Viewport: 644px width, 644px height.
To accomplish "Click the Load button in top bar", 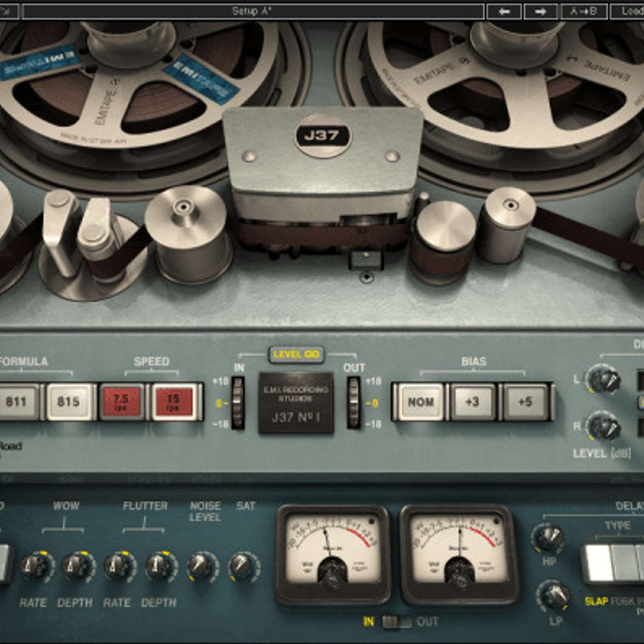I will coord(627,11).
